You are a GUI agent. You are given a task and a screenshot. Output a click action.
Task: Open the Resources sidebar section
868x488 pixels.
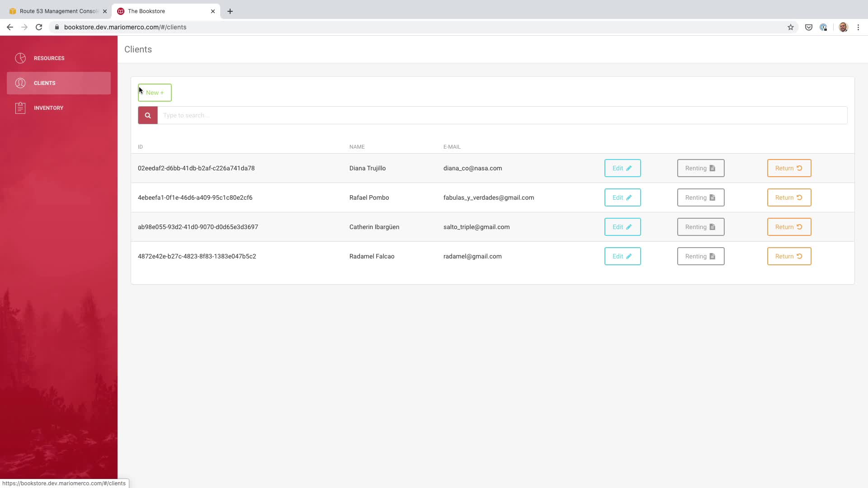[49, 58]
